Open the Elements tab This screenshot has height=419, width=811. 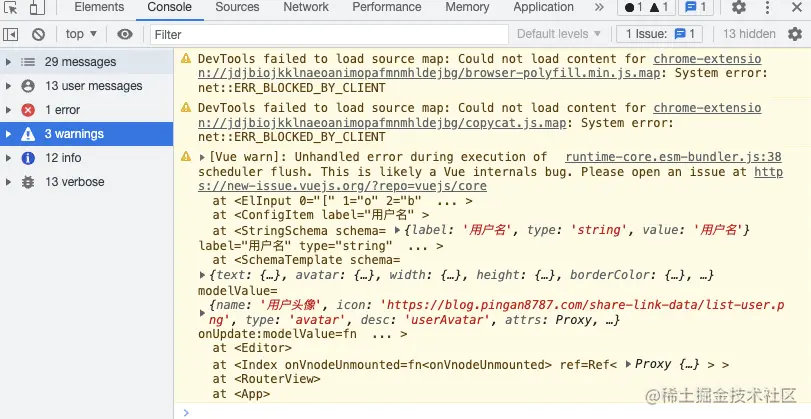point(99,7)
